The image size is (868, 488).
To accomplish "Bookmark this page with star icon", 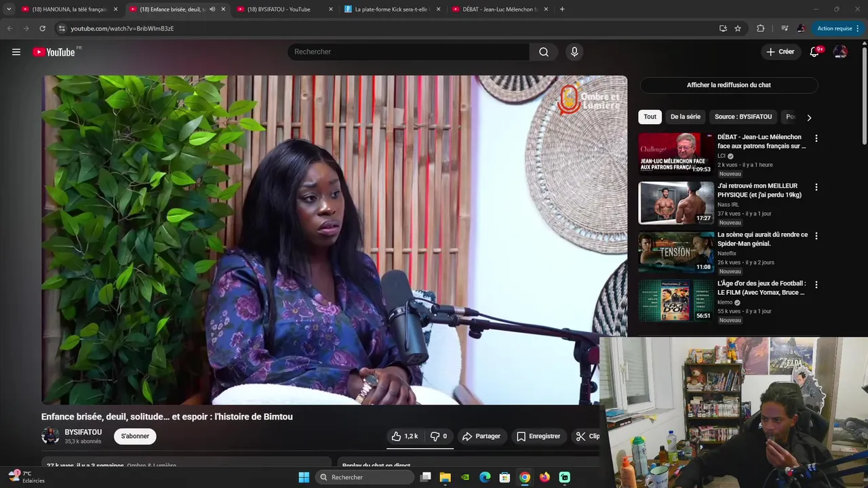I will [x=738, y=28].
